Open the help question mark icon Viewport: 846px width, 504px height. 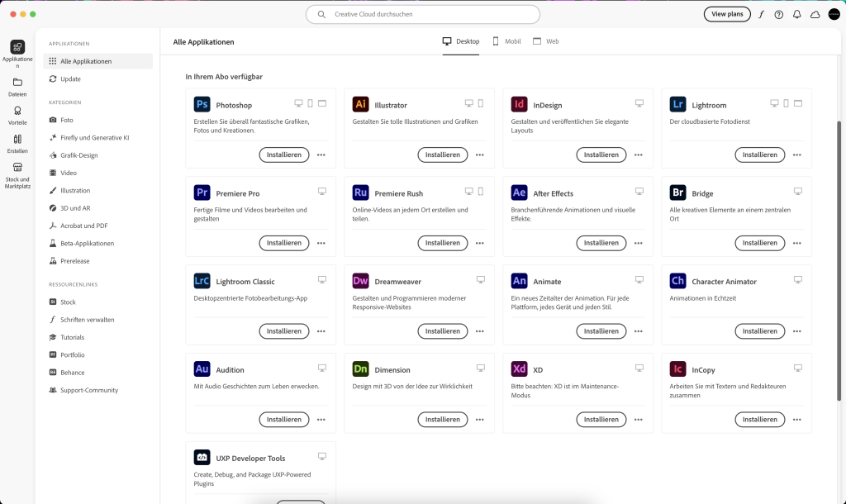pyautogui.click(x=778, y=14)
